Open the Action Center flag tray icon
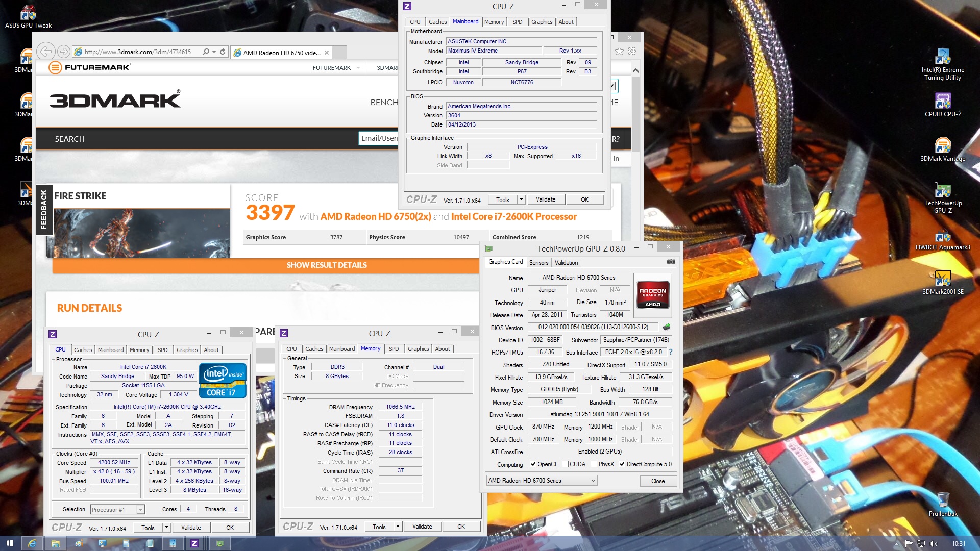 click(909, 544)
